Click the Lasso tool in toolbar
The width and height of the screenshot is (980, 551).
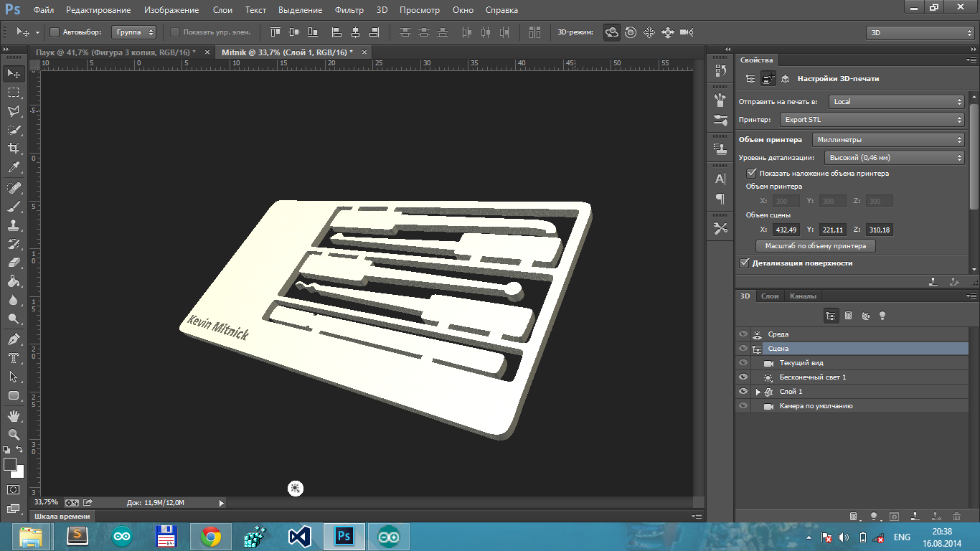[13, 111]
